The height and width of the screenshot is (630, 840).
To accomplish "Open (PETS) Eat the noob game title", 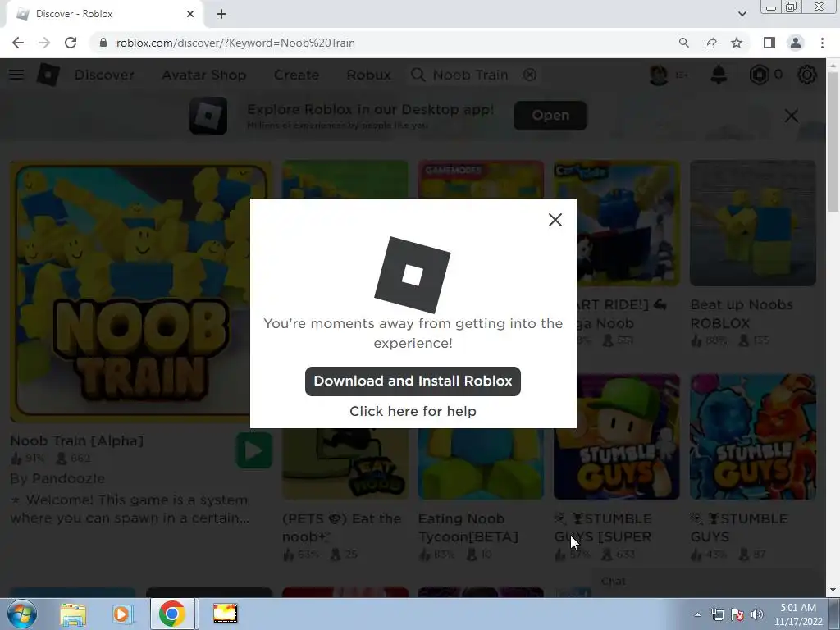I will [342, 527].
